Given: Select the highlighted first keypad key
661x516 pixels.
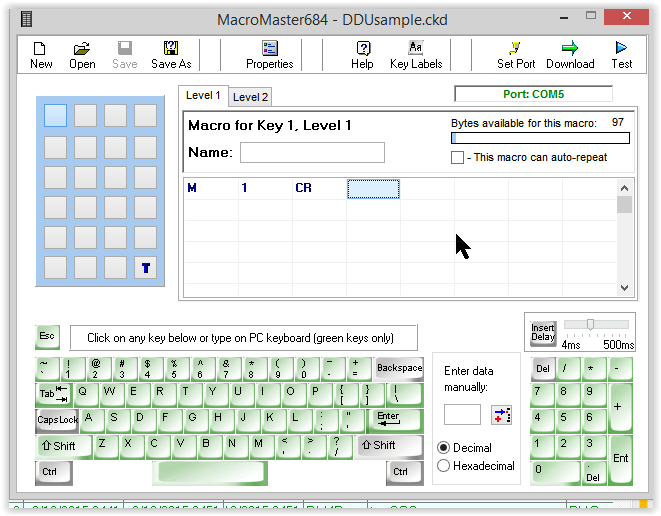Looking at the screenshot, I should [x=55, y=116].
